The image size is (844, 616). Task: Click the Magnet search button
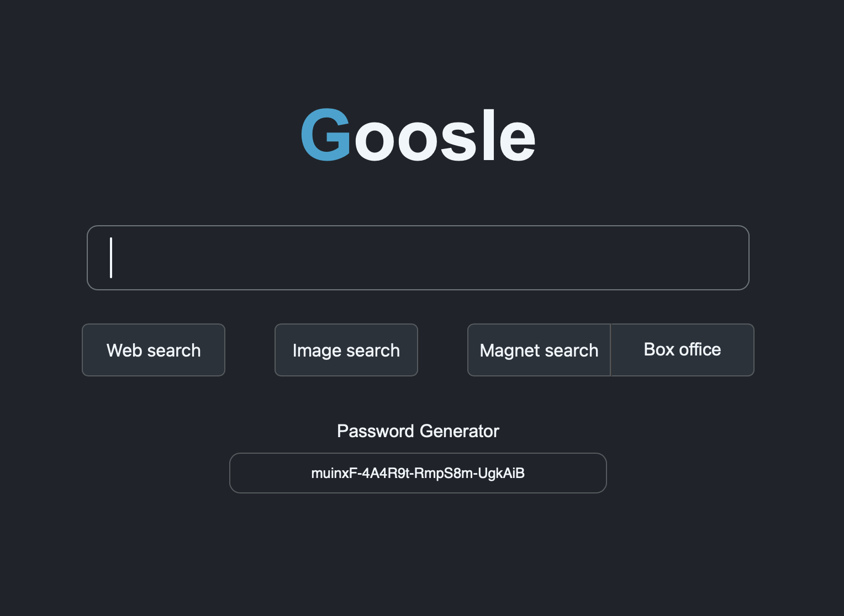[x=539, y=350]
